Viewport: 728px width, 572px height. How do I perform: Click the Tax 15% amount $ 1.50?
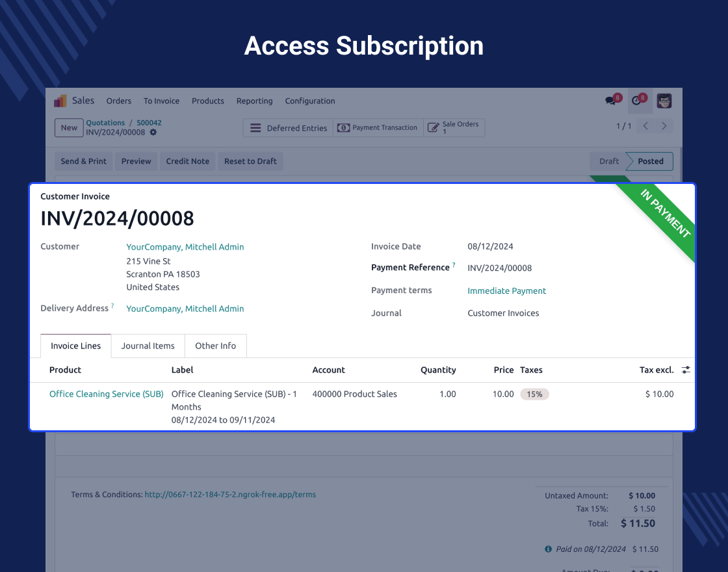click(x=644, y=509)
